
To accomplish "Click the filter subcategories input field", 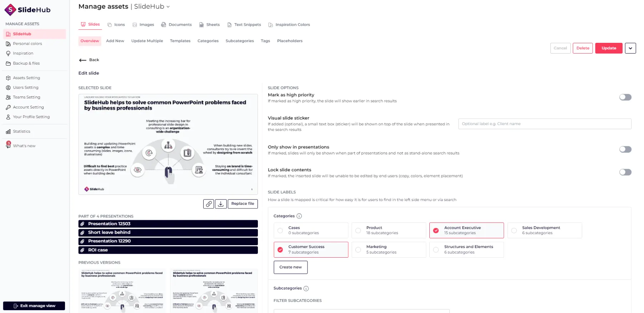I will tap(361, 311).
